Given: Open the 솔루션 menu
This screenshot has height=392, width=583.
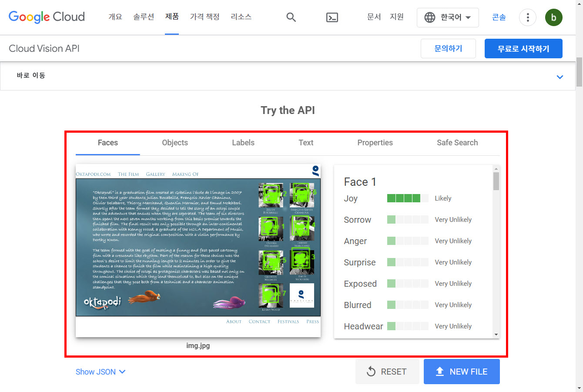Looking at the screenshot, I should [144, 17].
